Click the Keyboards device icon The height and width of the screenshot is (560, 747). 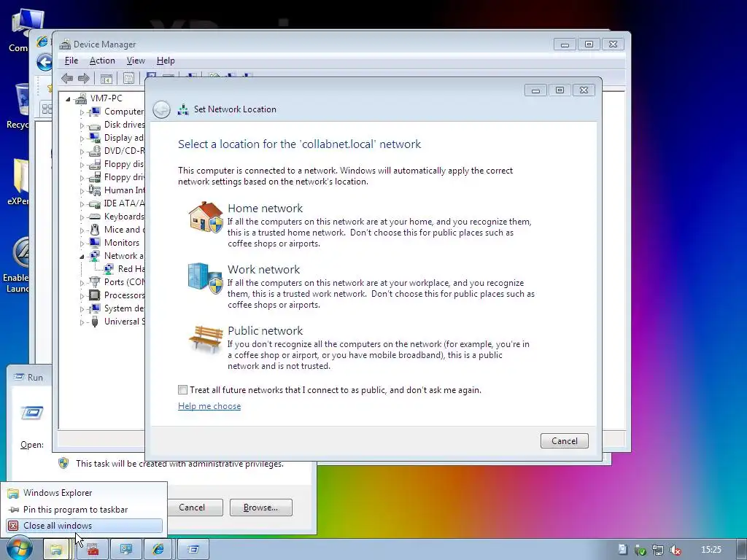pyautogui.click(x=95, y=217)
